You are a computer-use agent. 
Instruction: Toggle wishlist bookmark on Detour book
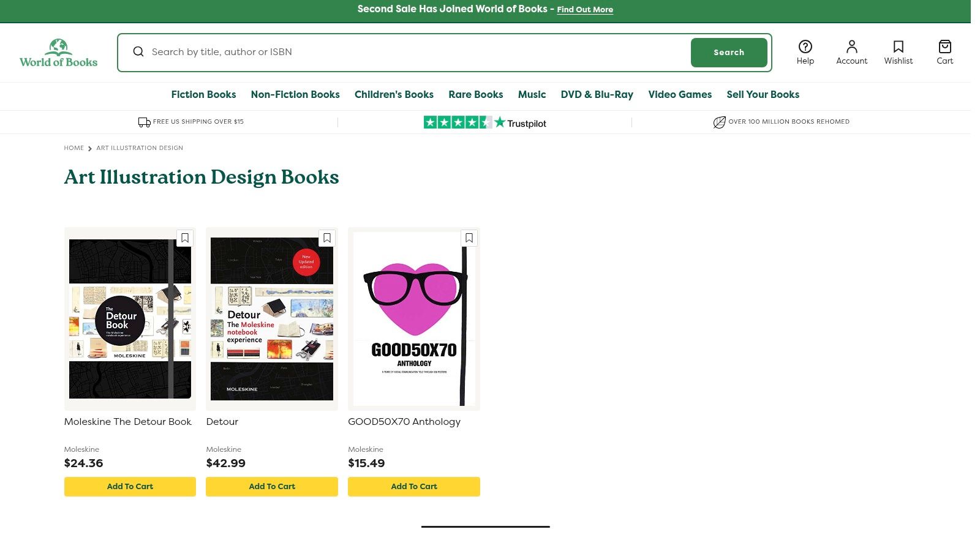327,238
